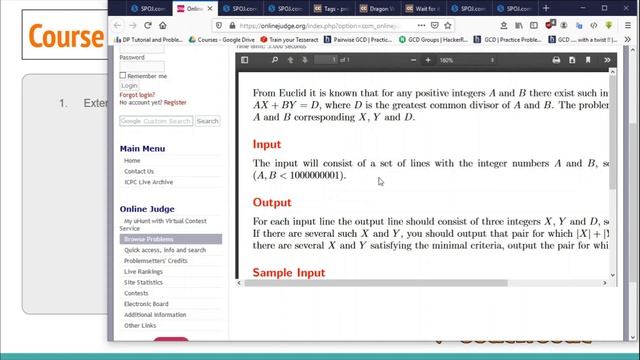This screenshot has height=360, width=640.
Task: Click the Search button
Action: (x=207, y=121)
